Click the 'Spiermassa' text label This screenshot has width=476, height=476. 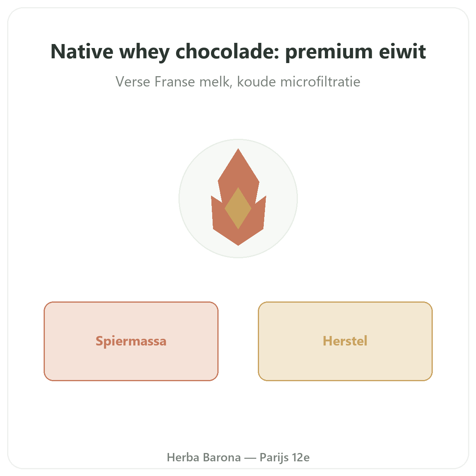131,341
